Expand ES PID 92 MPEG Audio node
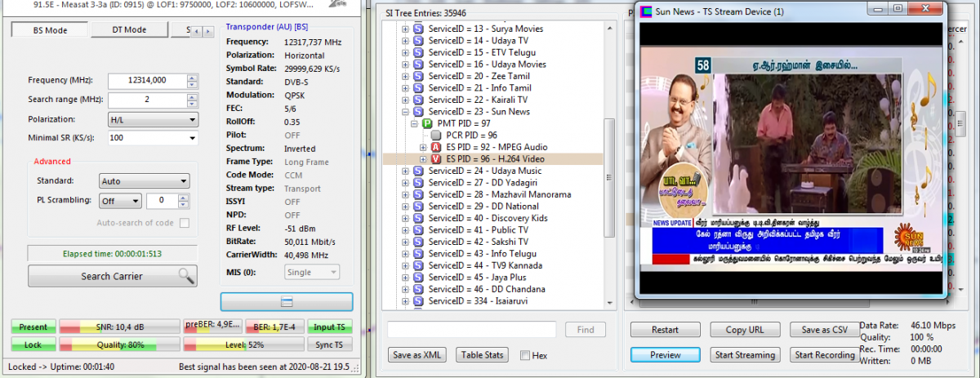This screenshot has height=378, width=980. 422,147
